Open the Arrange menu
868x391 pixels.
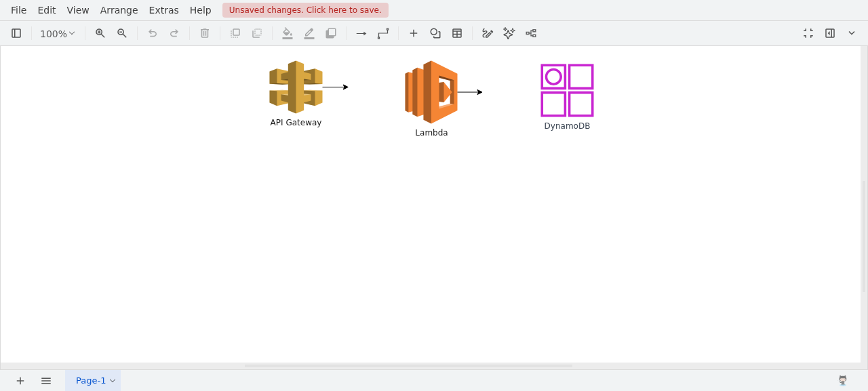click(x=119, y=10)
